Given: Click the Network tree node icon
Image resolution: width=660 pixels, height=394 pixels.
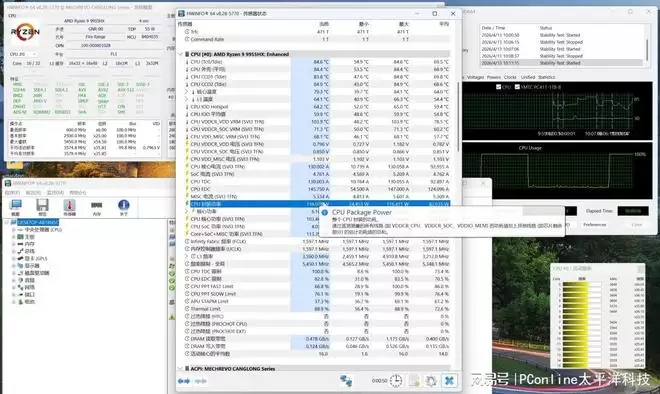Looking at the screenshot, I should [20, 287].
